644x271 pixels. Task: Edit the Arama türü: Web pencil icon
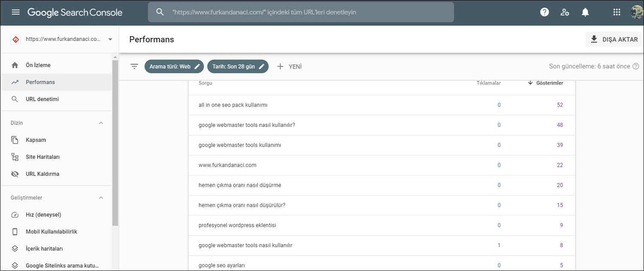click(x=197, y=67)
